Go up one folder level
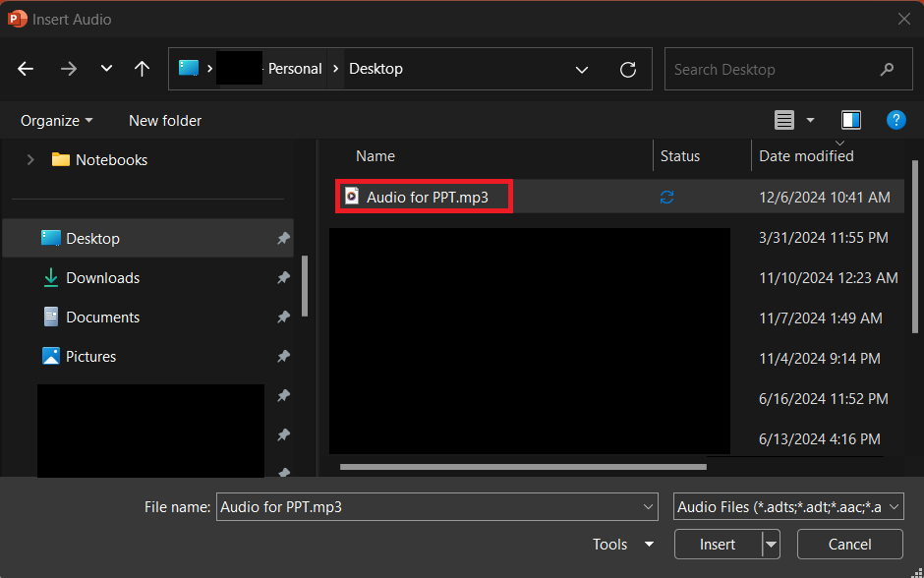Screen dimensions: 924x578 142,69
